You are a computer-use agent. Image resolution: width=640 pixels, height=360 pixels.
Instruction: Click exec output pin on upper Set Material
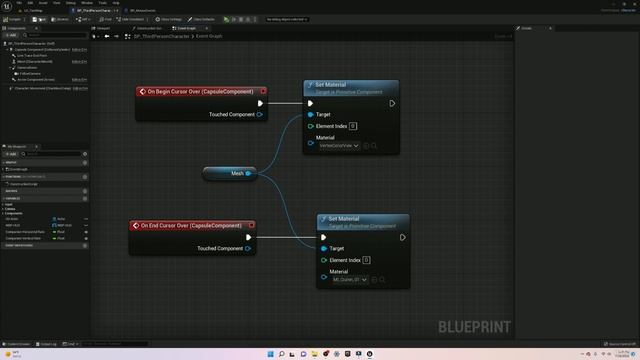click(392, 103)
